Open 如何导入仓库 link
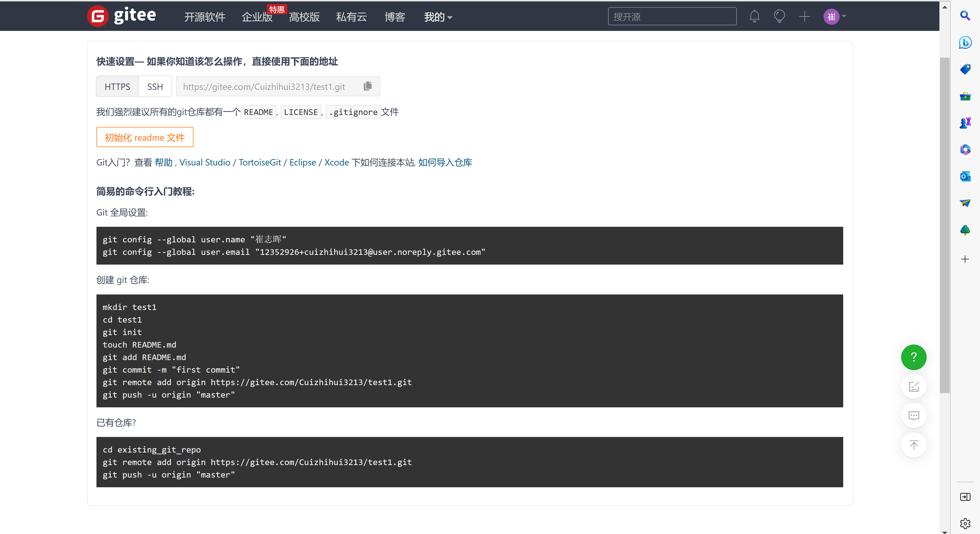This screenshot has height=534, width=980. point(445,162)
